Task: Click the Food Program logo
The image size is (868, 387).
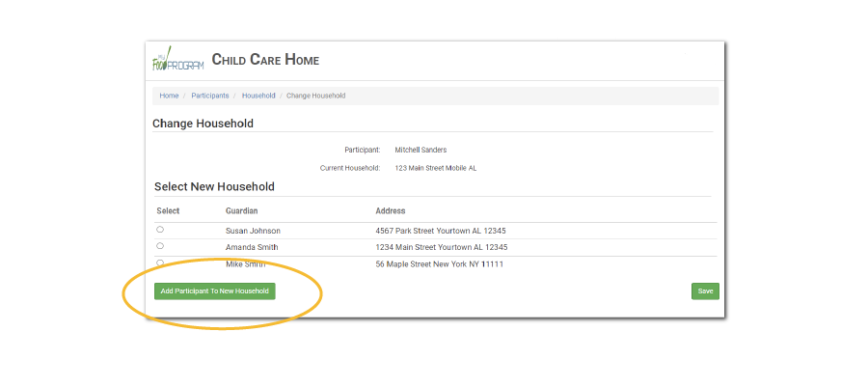Action: (177, 61)
